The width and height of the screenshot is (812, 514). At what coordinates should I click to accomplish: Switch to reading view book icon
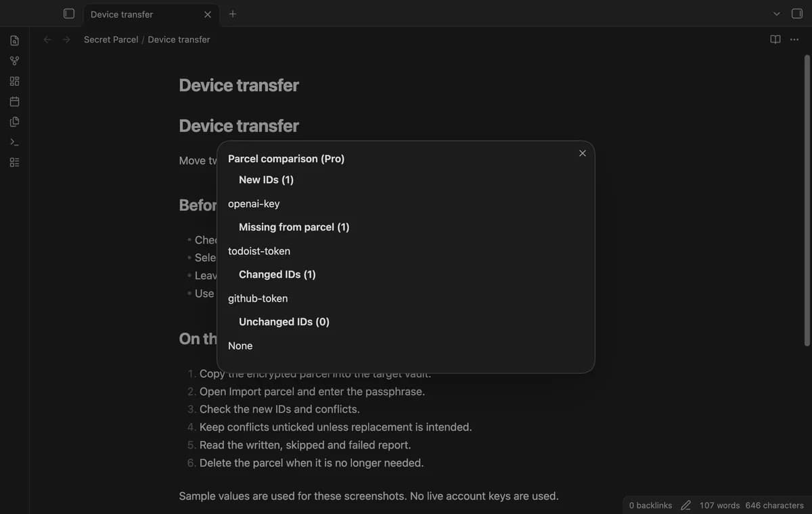pyautogui.click(x=775, y=39)
